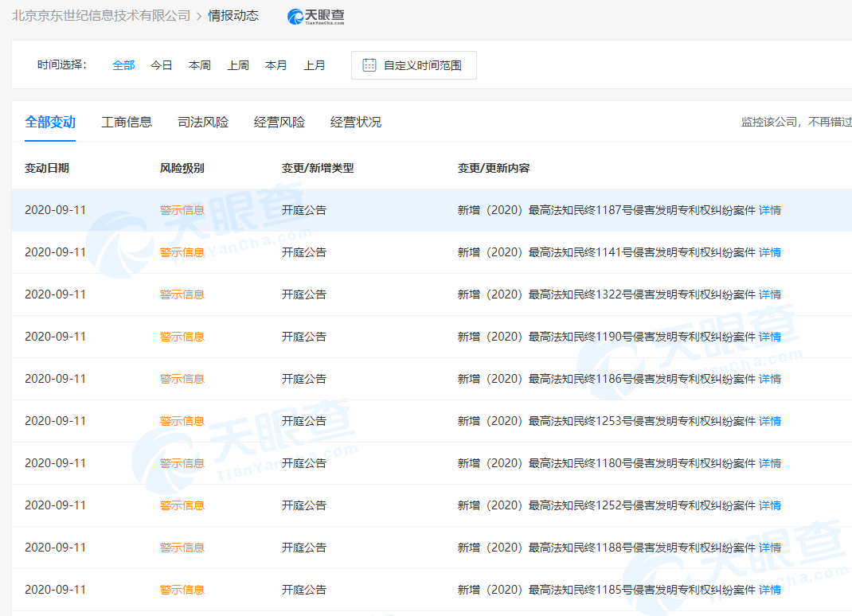
Task: Click 开庭公告 type in 1253号 row
Action: pyautogui.click(x=303, y=421)
